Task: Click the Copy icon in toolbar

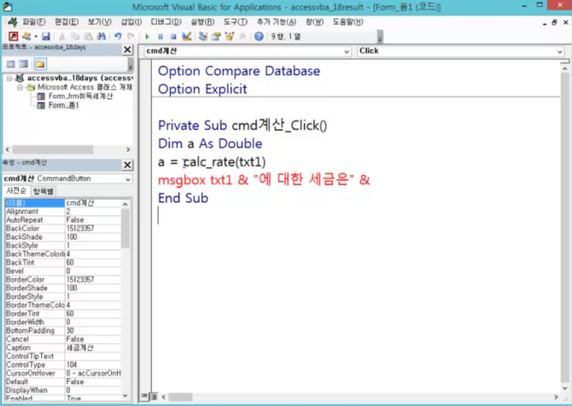Action: click(x=75, y=36)
